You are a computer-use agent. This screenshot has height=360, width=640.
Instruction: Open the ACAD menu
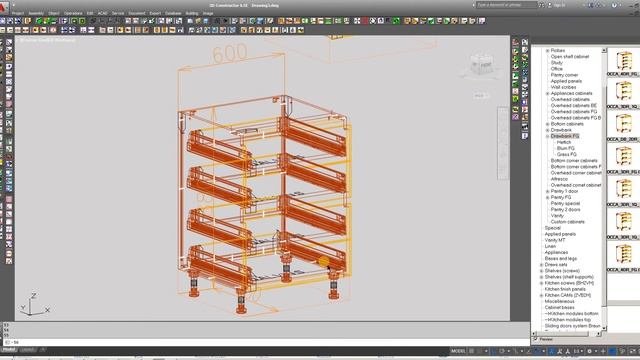click(x=102, y=13)
